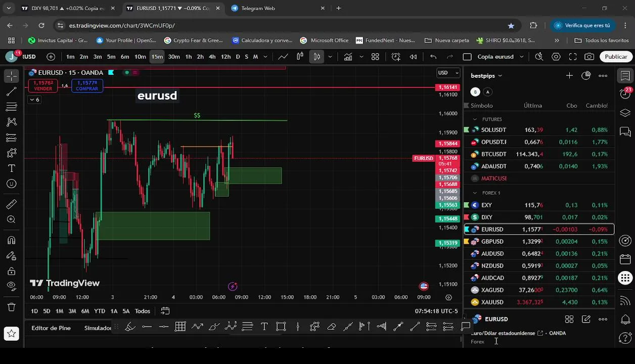This screenshot has height=364, width=635.
Task: Start bar replay rewind icon
Action: 413,57
